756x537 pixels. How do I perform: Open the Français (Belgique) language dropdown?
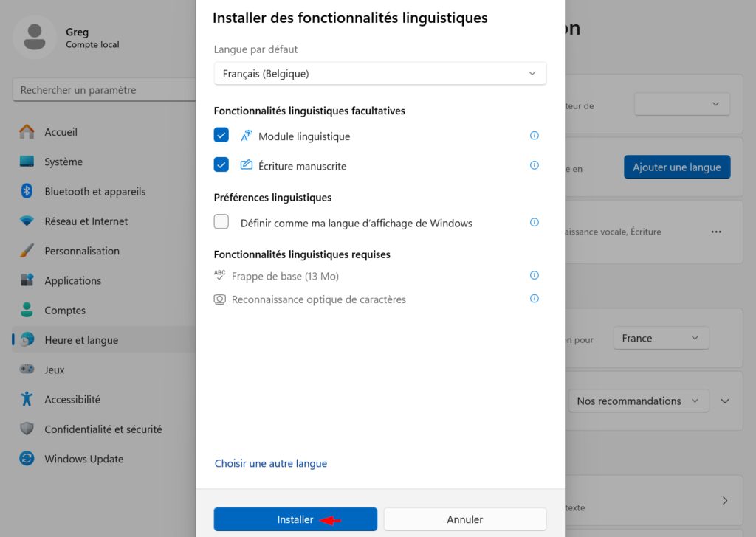click(380, 74)
